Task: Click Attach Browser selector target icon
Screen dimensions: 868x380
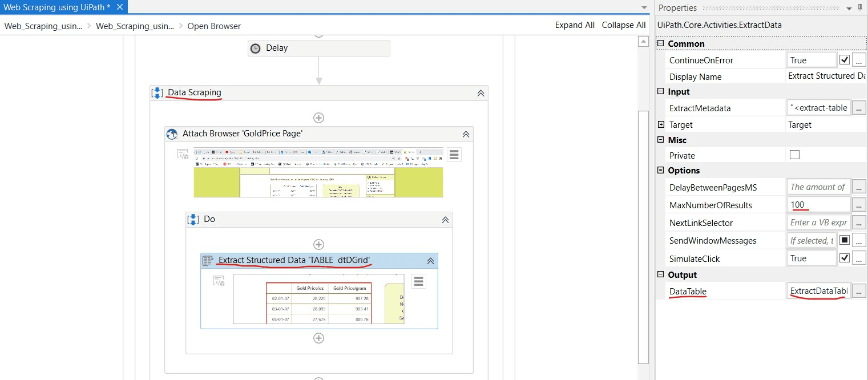Action: point(183,154)
